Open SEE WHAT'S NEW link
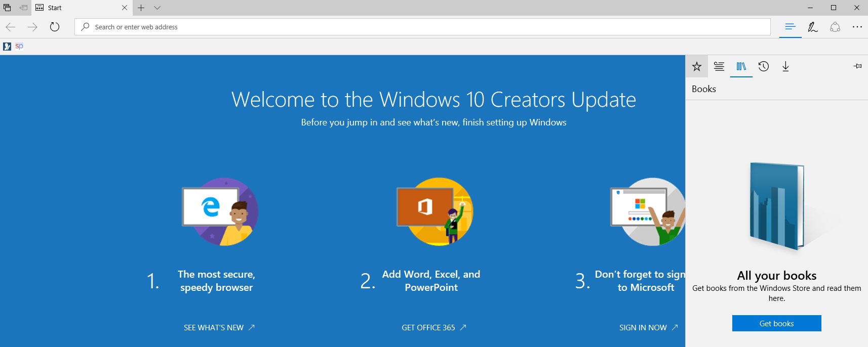Image resolution: width=868 pixels, height=347 pixels. (x=219, y=328)
